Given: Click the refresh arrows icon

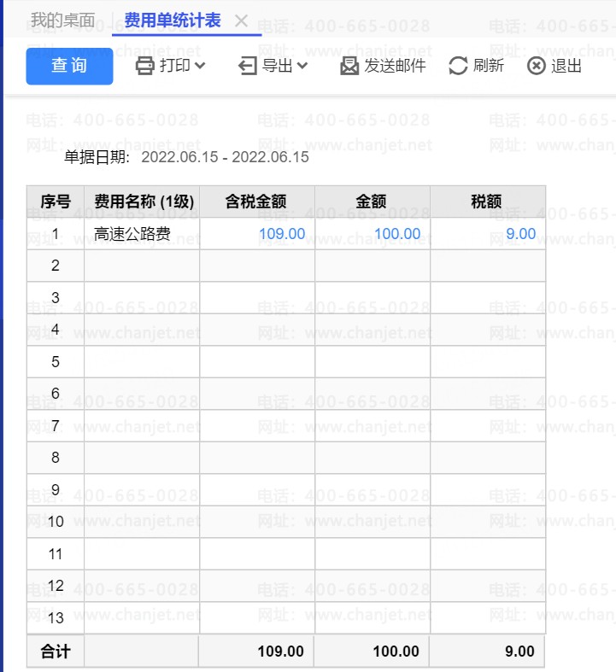Looking at the screenshot, I should [458, 66].
